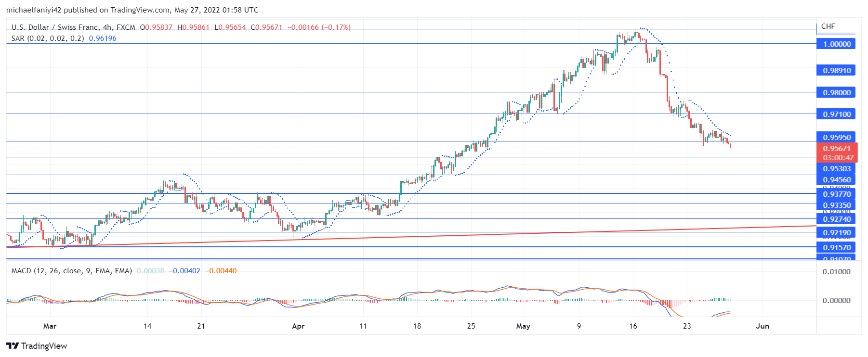Click the 0.91570 price level label
This screenshot has height=357, width=868.
836,248
